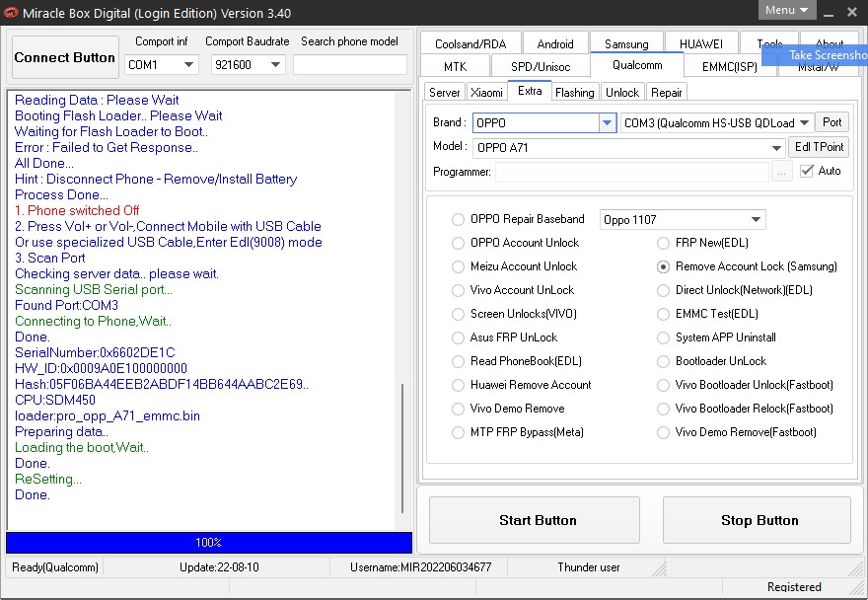The width and height of the screenshot is (868, 600).
Task: Click the Programmer browse ellipsis button
Action: click(781, 173)
